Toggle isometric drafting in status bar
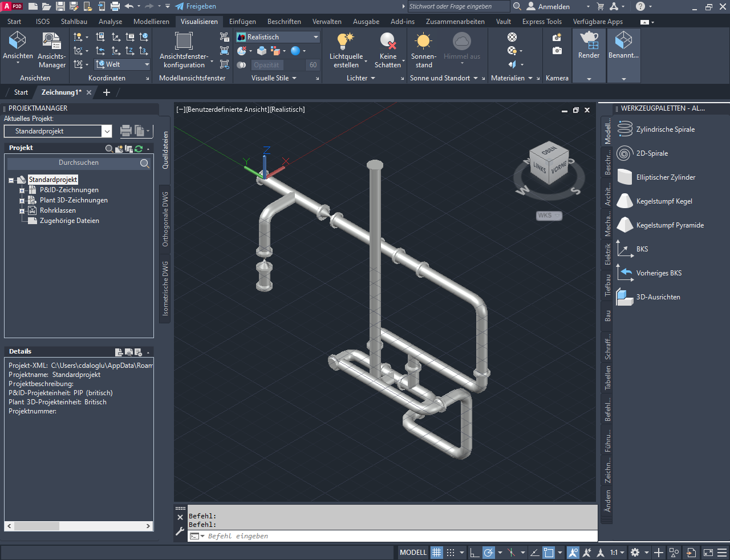 [511, 553]
